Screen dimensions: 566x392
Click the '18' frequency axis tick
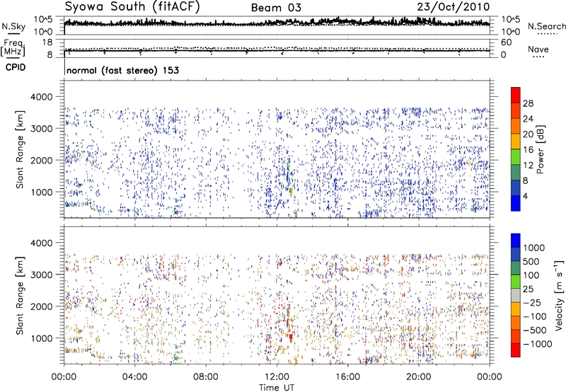click(x=47, y=42)
